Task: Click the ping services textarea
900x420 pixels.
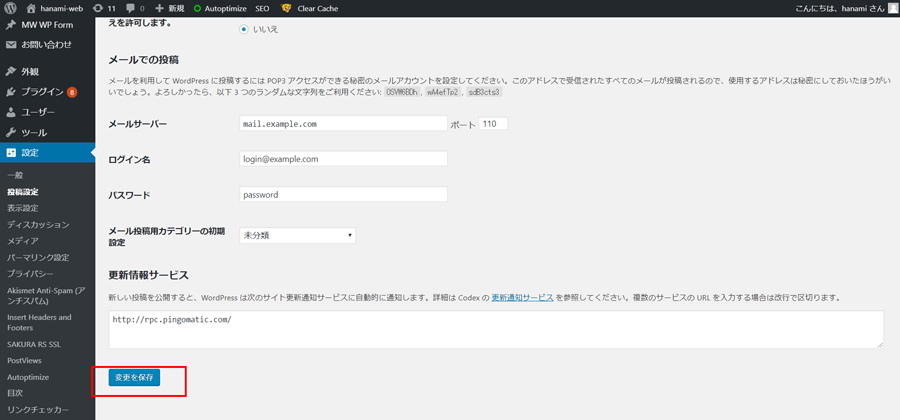Action: pyautogui.click(x=496, y=329)
